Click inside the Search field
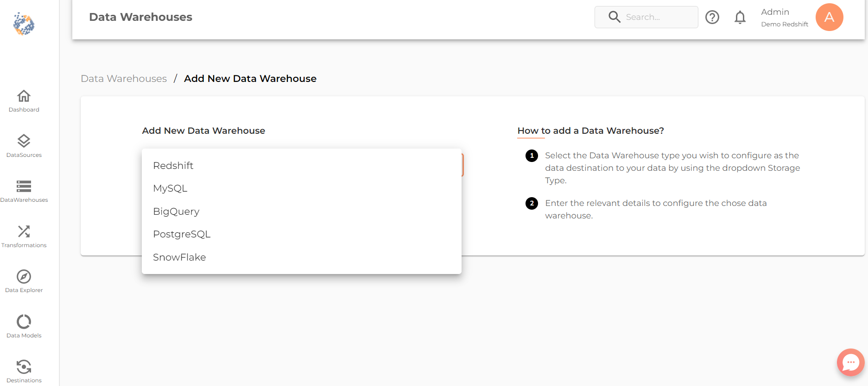The width and height of the screenshot is (868, 386). click(x=646, y=17)
